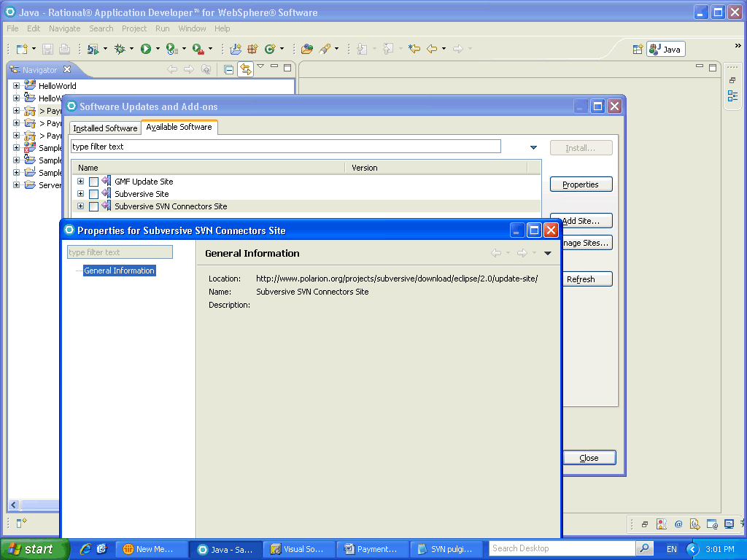Click the Navigator scroll left arrow
Viewport: 747px width, 560px height.
point(13,505)
